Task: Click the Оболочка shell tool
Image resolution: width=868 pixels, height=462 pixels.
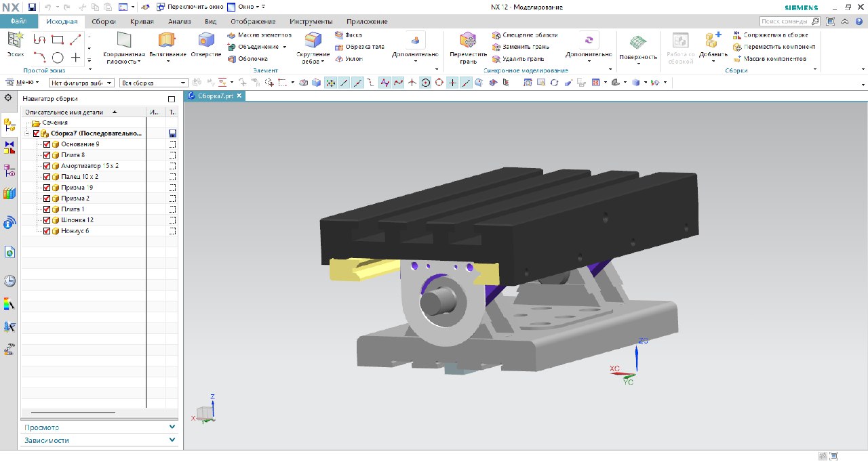Action: click(248, 59)
